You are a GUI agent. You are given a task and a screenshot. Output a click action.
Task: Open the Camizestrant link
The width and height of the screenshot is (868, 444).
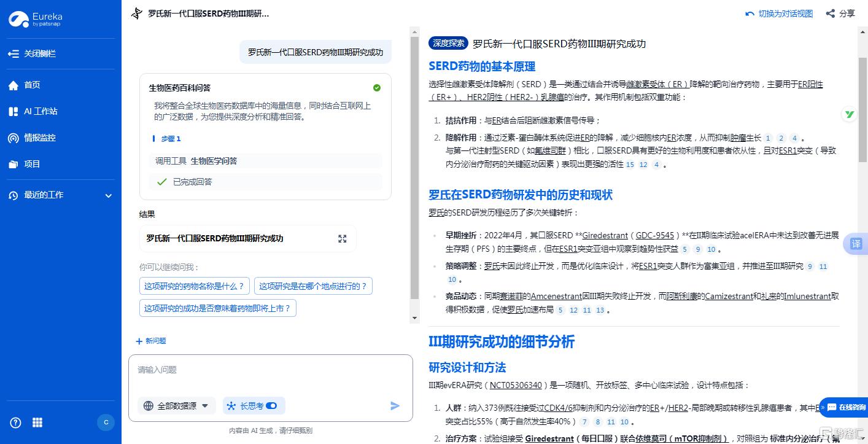(x=729, y=296)
